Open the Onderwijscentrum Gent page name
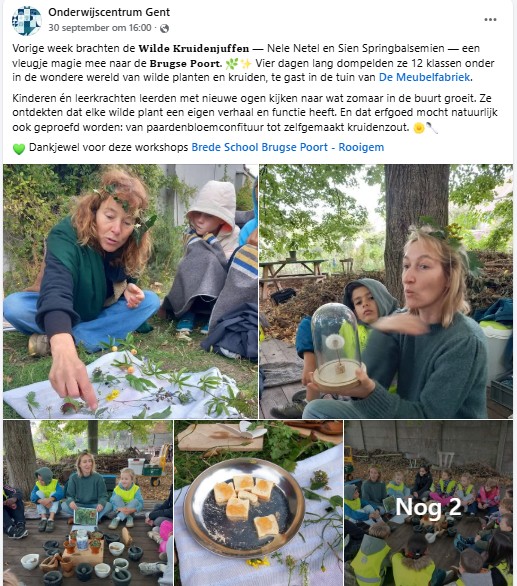This screenshot has width=517, height=586. pyautogui.click(x=109, y=12)
